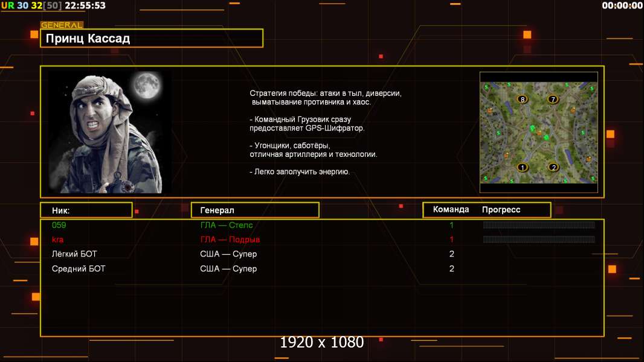The image size is (644, 362).
Task: Click the map preview thumbnail
Action: [539, 132]
